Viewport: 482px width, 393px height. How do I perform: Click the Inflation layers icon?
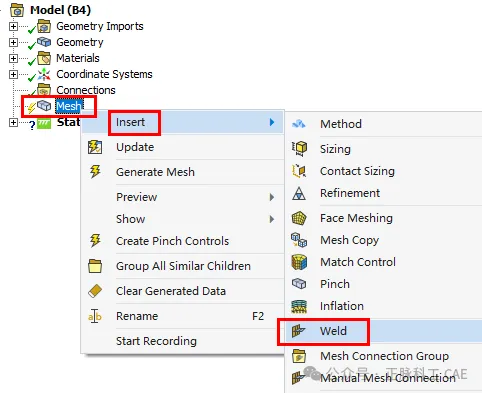[299, 306]
